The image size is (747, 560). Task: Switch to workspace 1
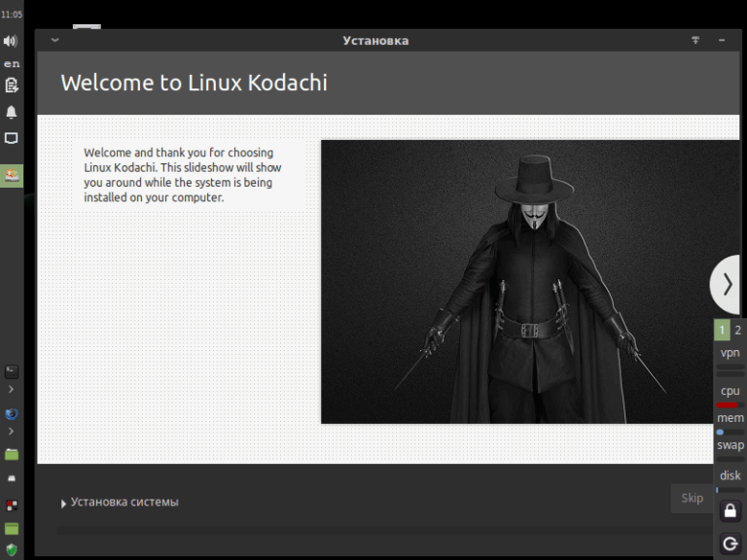(x=722, y=330)
